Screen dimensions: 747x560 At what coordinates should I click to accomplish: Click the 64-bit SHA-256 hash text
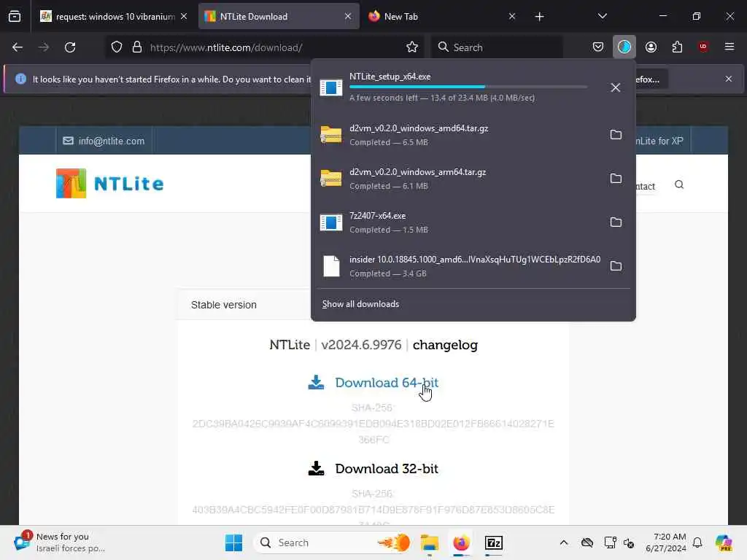point(373,432)
